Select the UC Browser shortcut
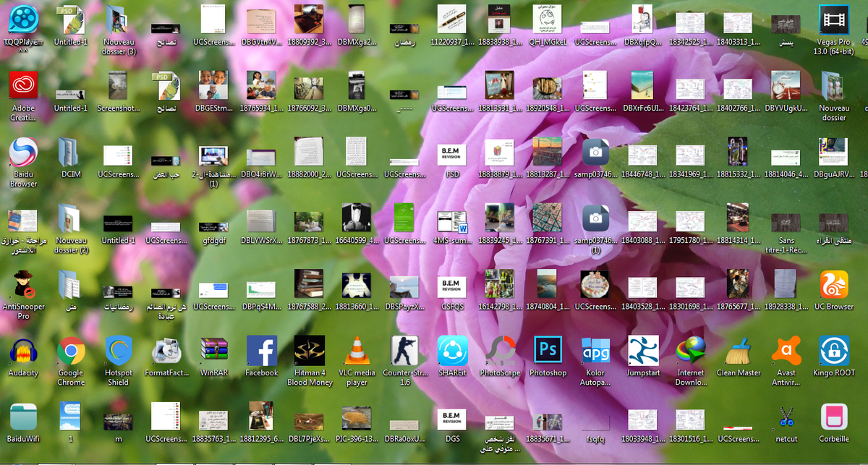The image size is (868, 465). 833,285
